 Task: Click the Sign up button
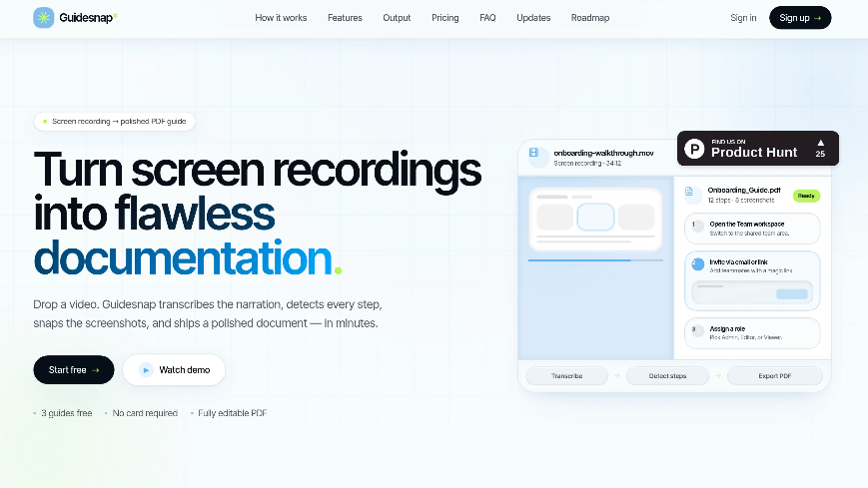[800, 18]
